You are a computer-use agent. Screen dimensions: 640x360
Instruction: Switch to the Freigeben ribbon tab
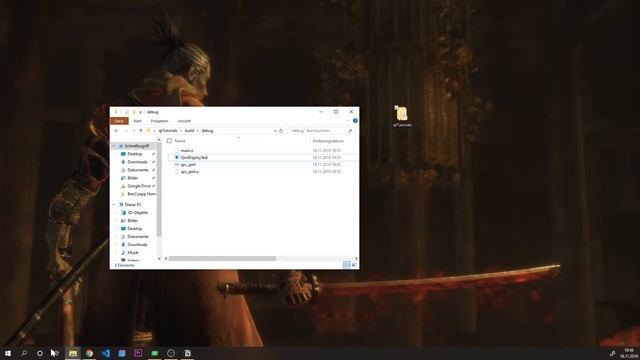pyautogui.click(x=159, y=121)
